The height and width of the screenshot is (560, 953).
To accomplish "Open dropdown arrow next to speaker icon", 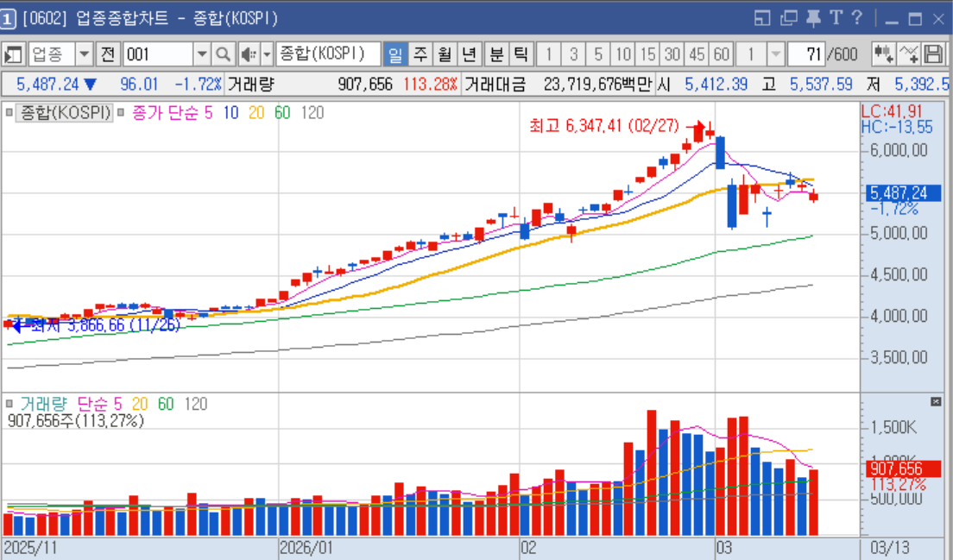I will click(x=266, y=54).
